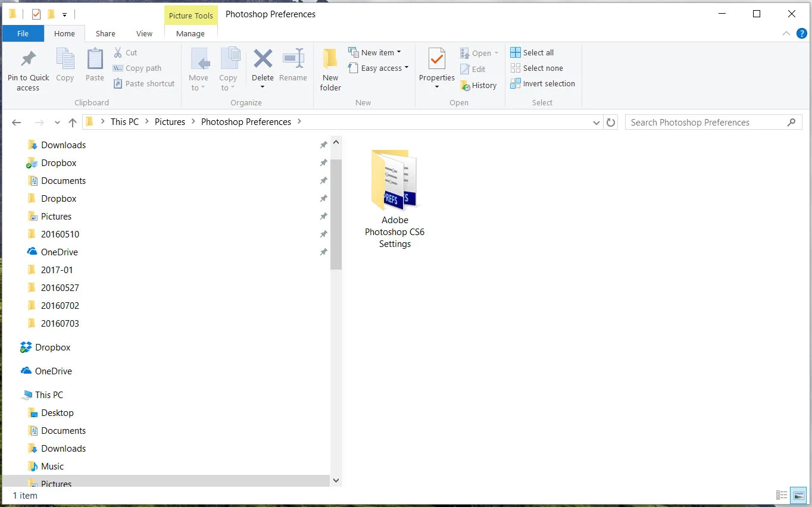Click the search magnifier icon
The width and height of the screenshot is (812, 507).
click(x=791, y=122)
